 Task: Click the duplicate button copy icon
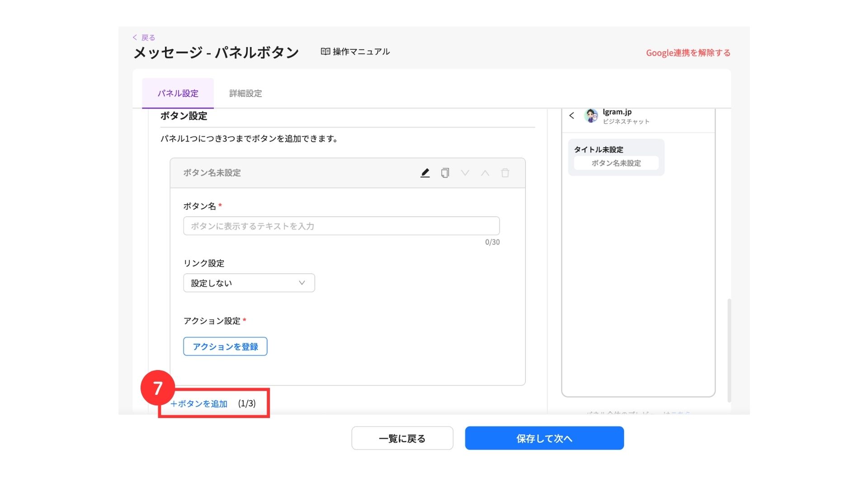pyautogui.click(x=445, y=173)
